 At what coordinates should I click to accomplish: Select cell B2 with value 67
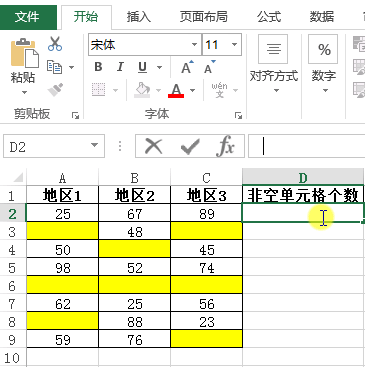coord(135,213)
